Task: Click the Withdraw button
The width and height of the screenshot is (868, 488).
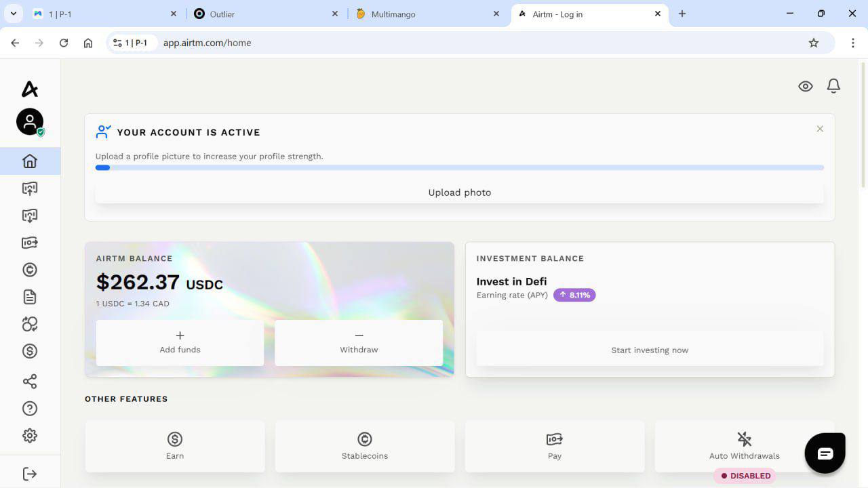Action: click(x=359, y=343)
